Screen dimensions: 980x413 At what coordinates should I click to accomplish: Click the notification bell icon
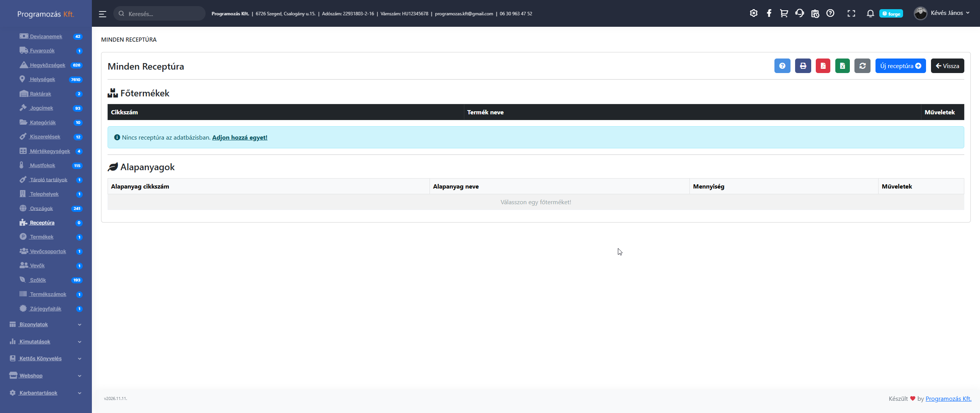click(870, 13)
